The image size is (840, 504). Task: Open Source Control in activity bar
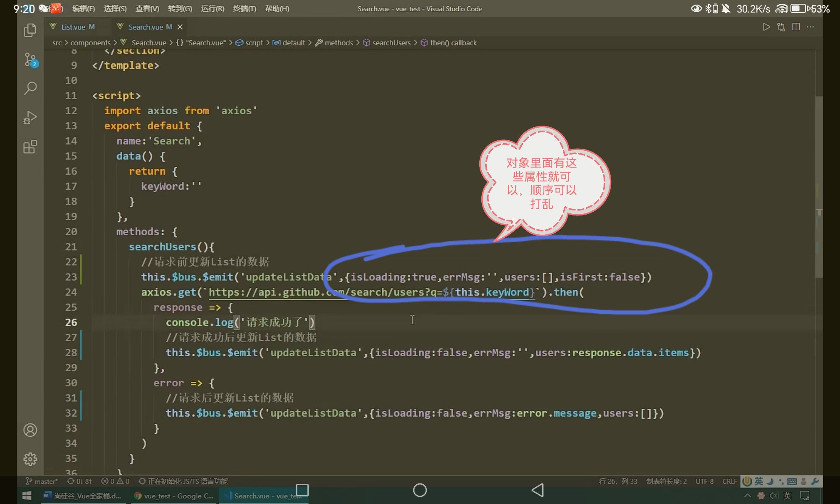tap(30, 60)
